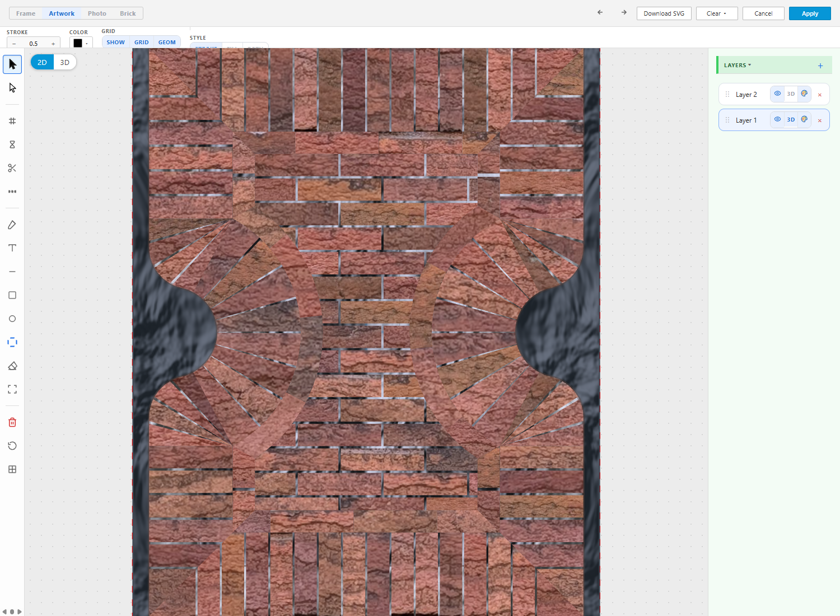
Task: Select the black arrow selection tool
Action: (12, 64)
